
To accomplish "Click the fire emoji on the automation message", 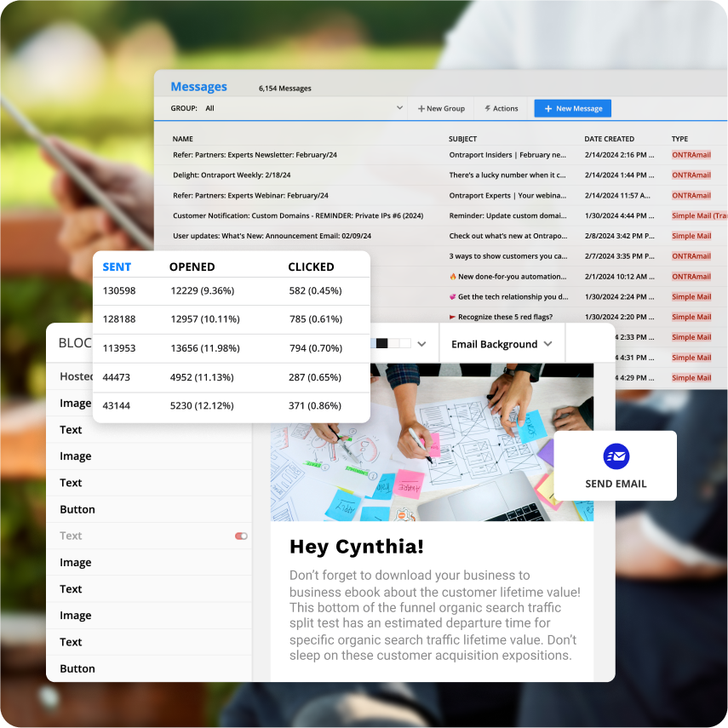I will pyautogui.click(x=452, y=276).
